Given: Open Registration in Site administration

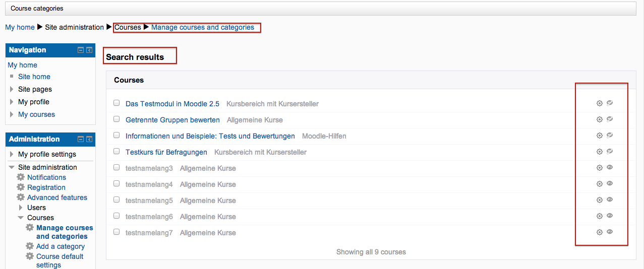Looking at the screenshot, I should [46, 187].
